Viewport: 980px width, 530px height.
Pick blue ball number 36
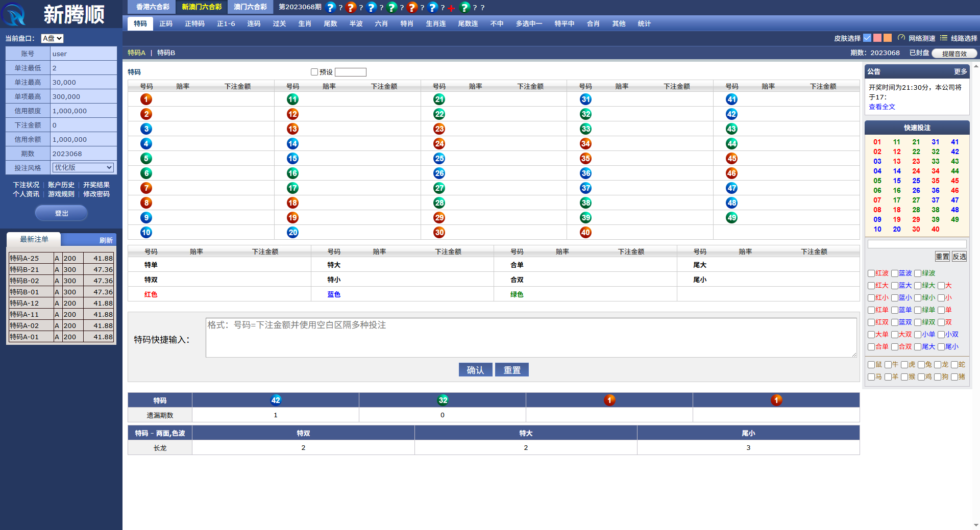585,173
